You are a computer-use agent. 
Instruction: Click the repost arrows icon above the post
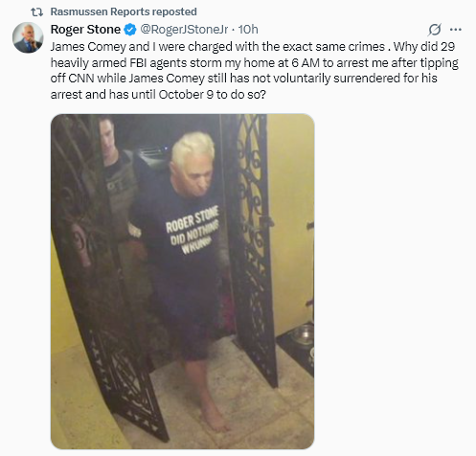click(36, 12)
